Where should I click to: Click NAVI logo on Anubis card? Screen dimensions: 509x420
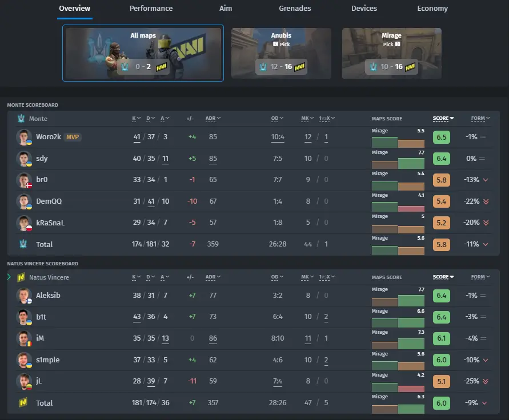(299, 67)
